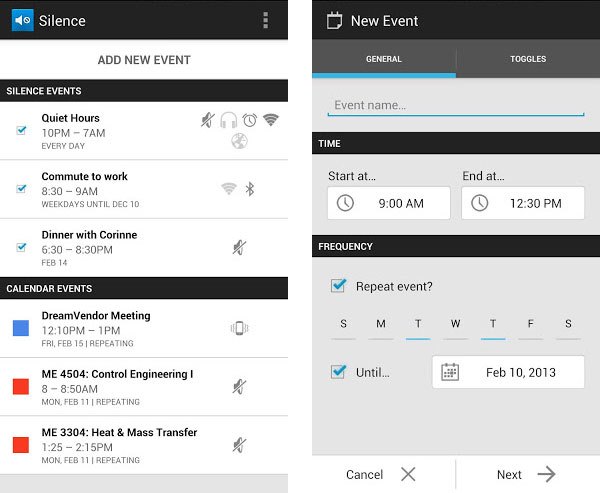Tap ADD NEW EVENT button
The height and width of the screenshot is (493, 600).
point(144,60)
